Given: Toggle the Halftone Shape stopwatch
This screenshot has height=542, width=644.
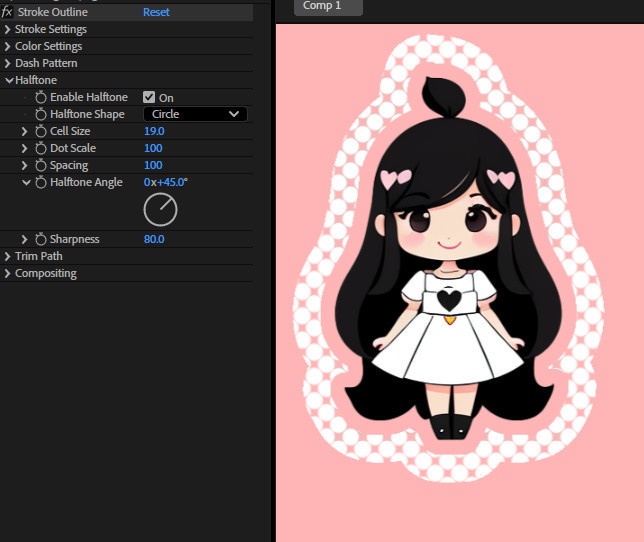Looking at the screenshot, I should (x=41, y=114).
